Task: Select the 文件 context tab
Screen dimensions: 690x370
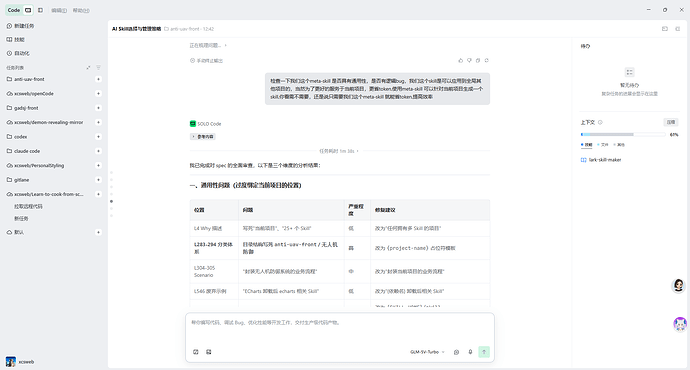Action: tap(603, 145)
